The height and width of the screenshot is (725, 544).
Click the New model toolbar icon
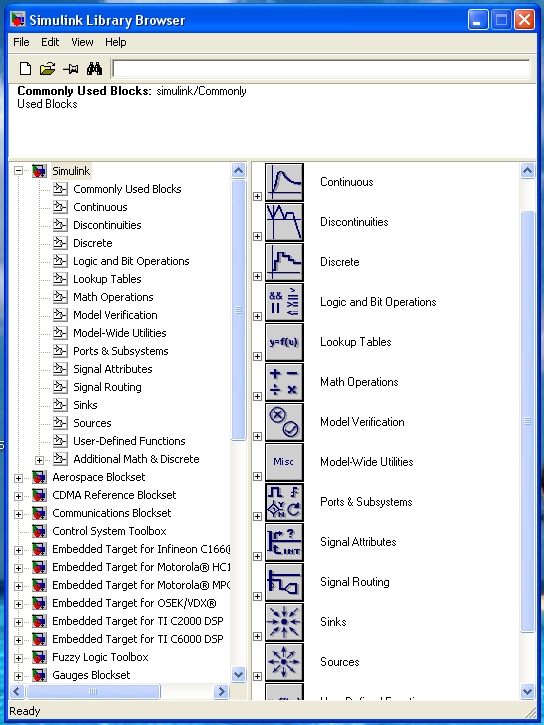[25, 69]
